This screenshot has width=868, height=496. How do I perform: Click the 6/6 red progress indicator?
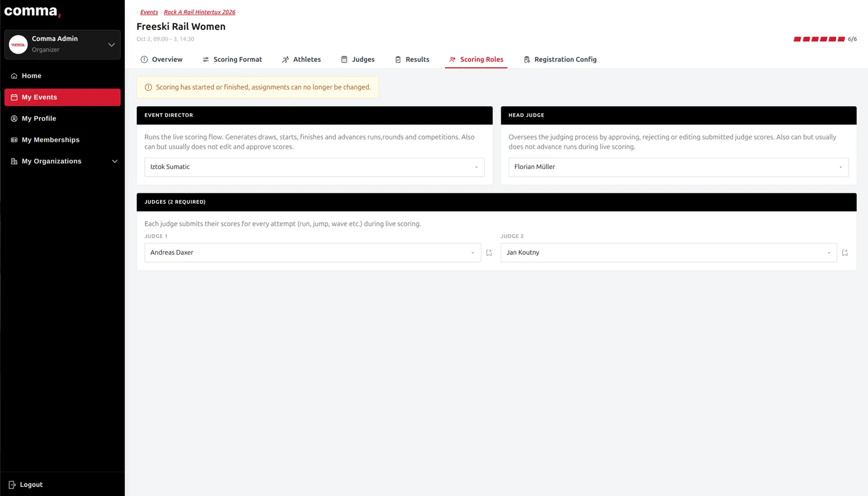click(x=825, y=39)
